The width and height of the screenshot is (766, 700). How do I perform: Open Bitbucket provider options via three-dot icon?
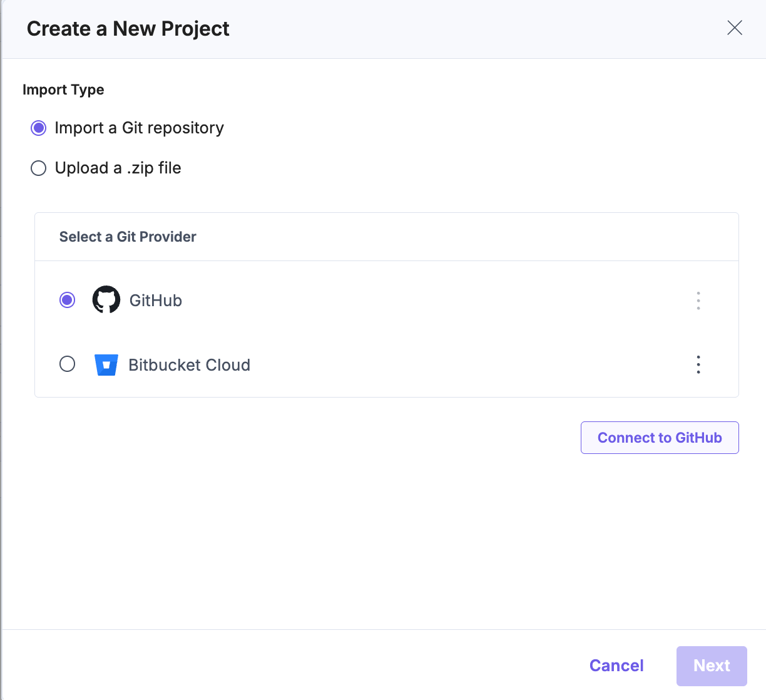[698, 364]
